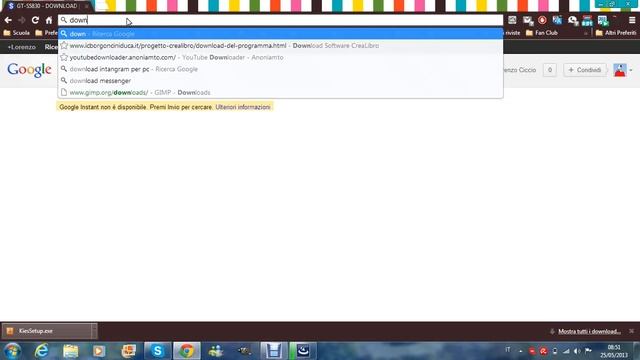Image resolution: width=640 pixels, height=360 pixels.
Task: Click the '+ Condividi' share button
Action: 584,70
